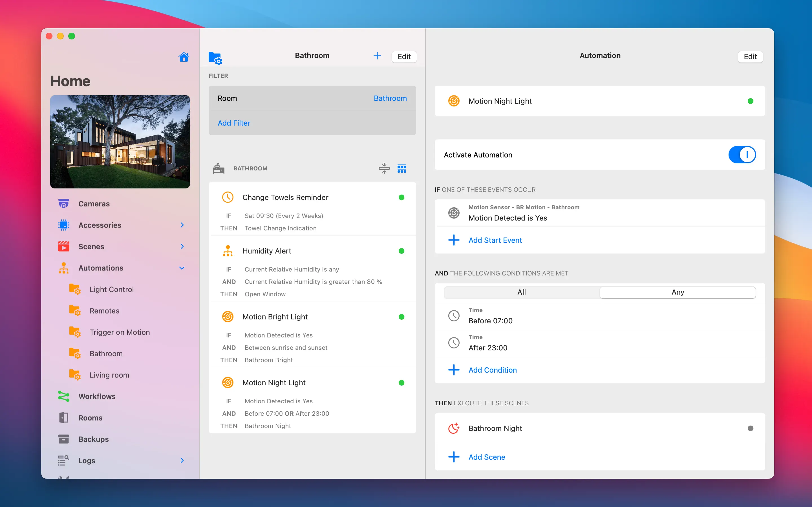The height and width of the screenshot is (507, 812).
Task: Click the Bathroom Night scene status dot
Action: point(750,428)
